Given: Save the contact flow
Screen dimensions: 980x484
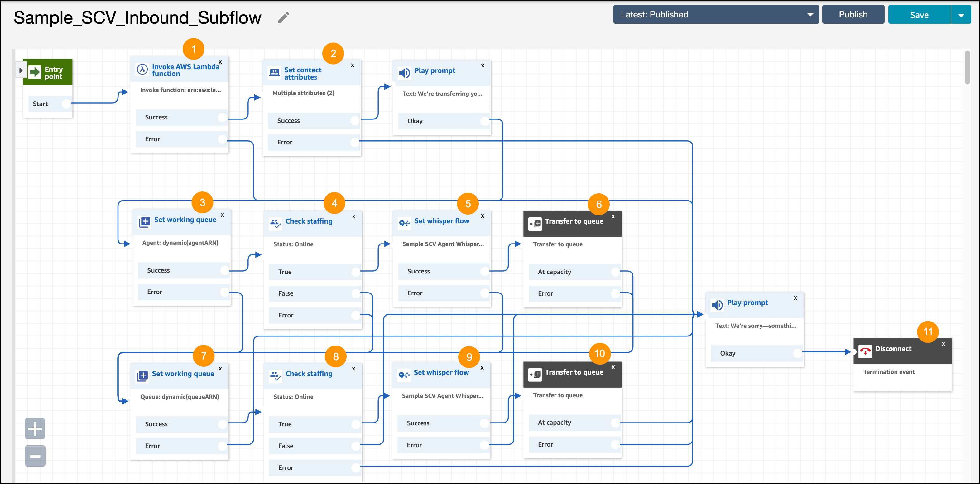Looking at the screenshot, I should click(x=919, y=15).
